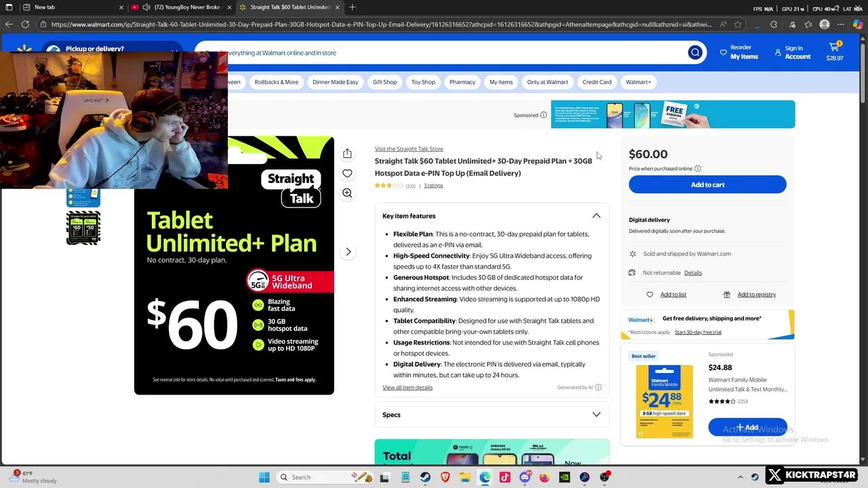Open the NVIDIA app from the taskbar
868x488 pixels.
click(x=564, y=477)
